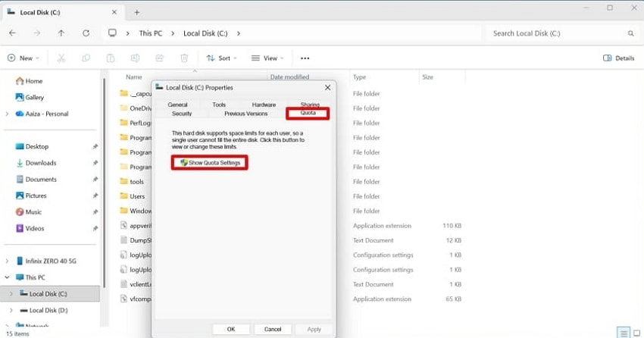
Task: Expand the Aaiza - Personal node
Action: [x=7, y=114]
